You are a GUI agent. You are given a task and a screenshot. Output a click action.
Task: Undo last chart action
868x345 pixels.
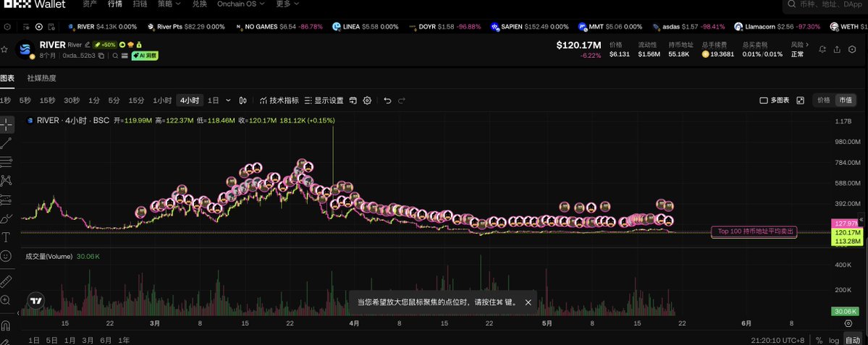[x=387, y=101]
